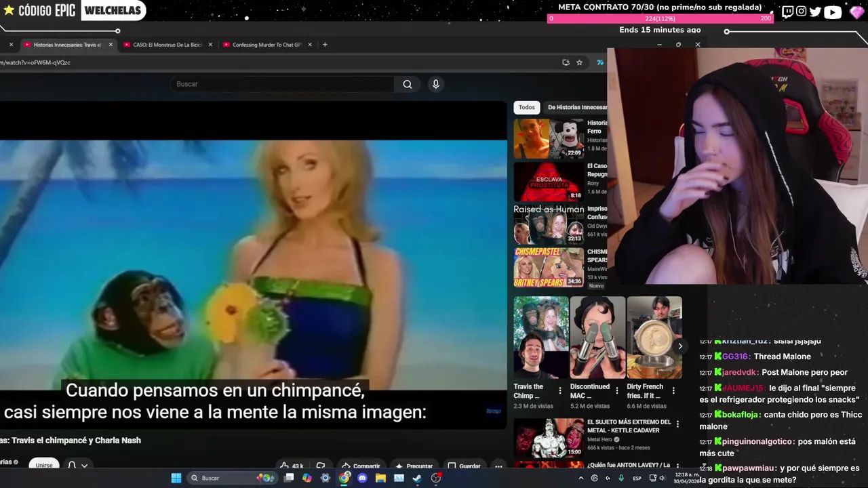868x488 pixels.
Task: Close the Historias Innecesarias browser tab
Action: 111,45
